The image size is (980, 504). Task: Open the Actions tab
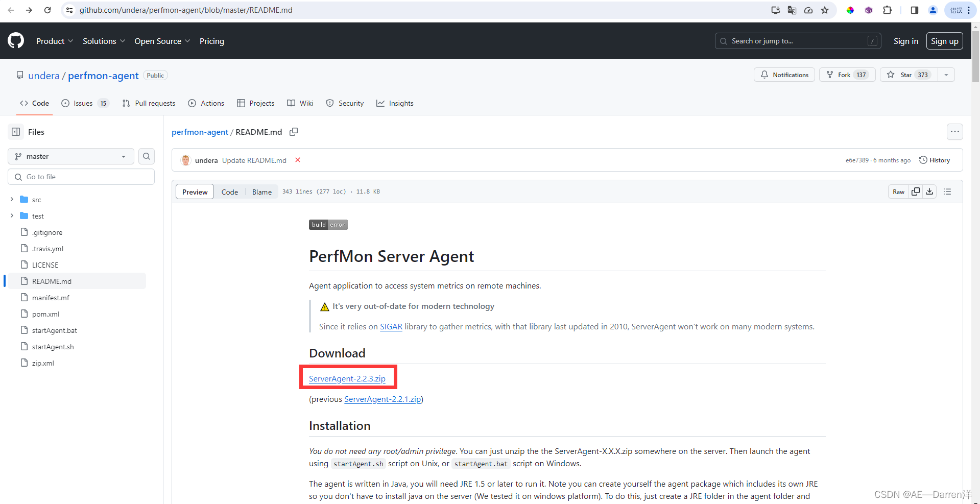click(206, 103)
